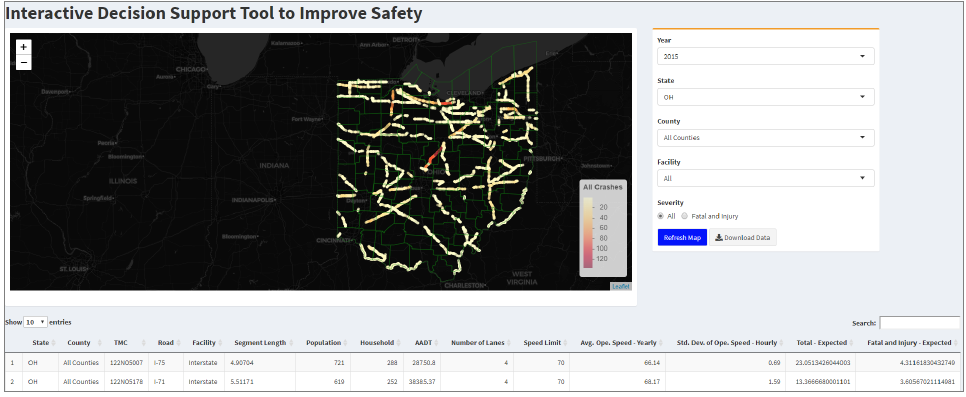
Task: Sort by Segment Length column header
Action: point(260,343)
